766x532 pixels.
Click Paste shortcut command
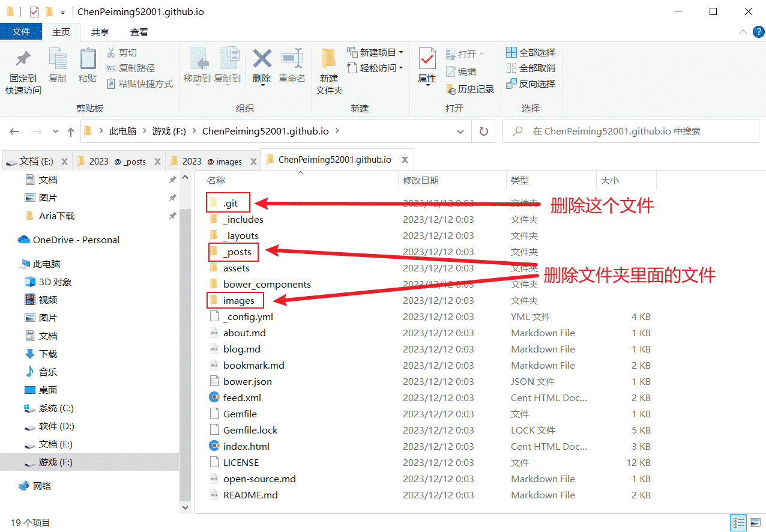(x=139, y=84)
